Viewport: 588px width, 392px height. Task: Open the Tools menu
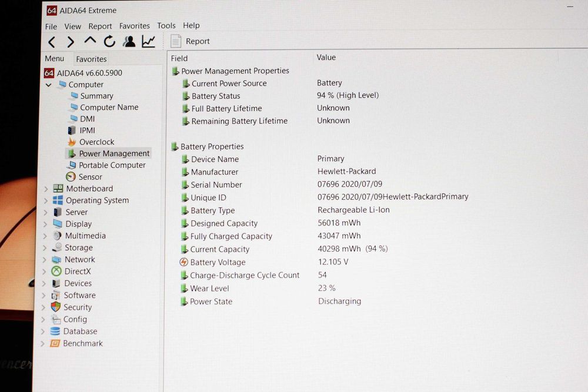click(x=166, y=25)
